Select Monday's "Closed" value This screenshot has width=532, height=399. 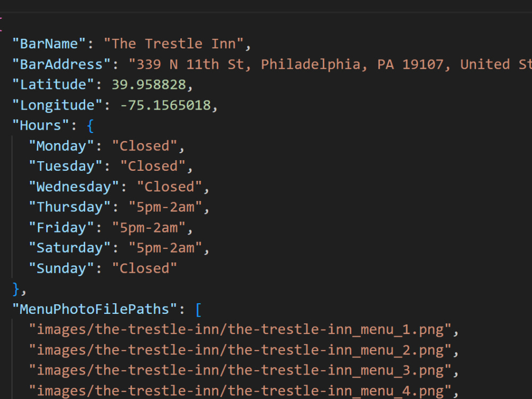tap(145, 146)
